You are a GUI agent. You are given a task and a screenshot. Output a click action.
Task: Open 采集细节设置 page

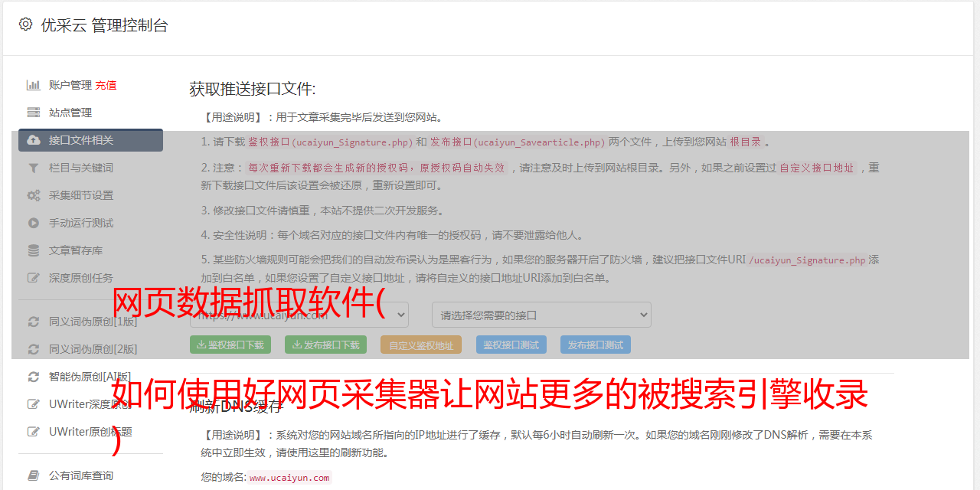pos(81,195)
